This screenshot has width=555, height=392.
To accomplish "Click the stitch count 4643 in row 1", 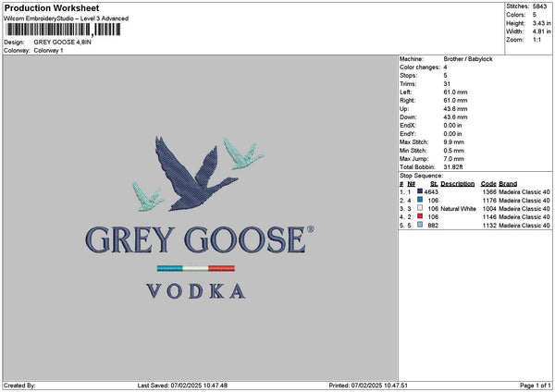I will 431,192.
